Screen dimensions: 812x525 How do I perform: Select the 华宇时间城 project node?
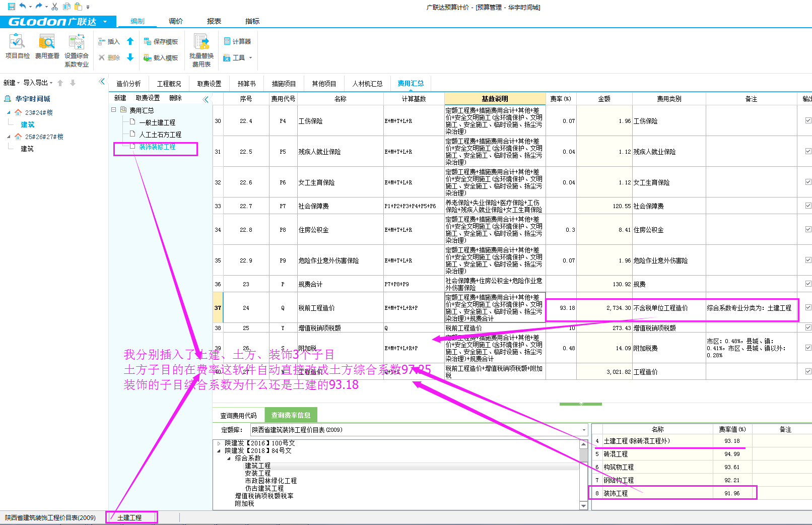pos(33,99)
